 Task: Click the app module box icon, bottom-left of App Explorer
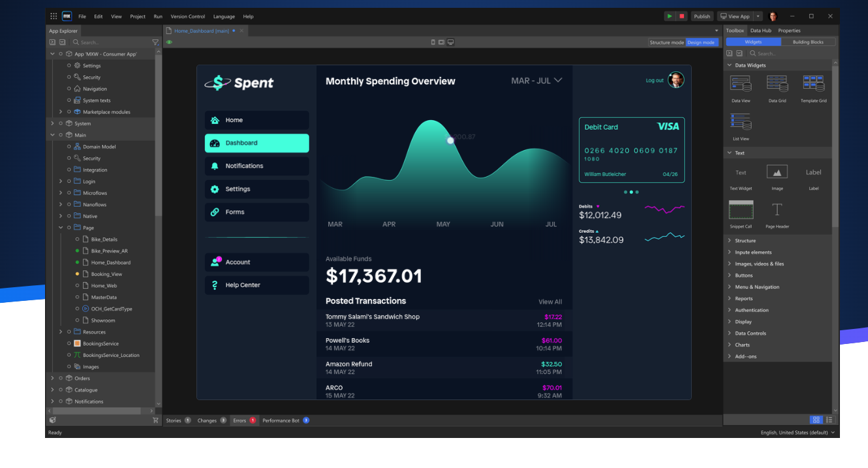53,420
